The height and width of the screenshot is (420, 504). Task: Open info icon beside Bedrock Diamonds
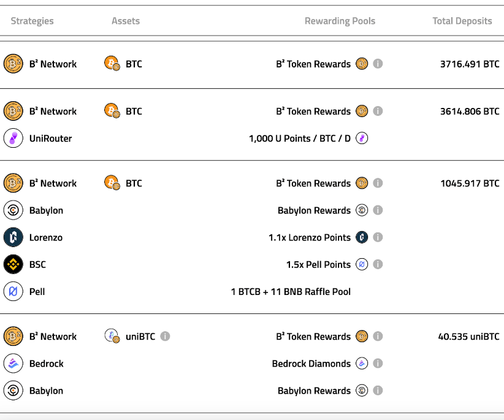point(378,364)
